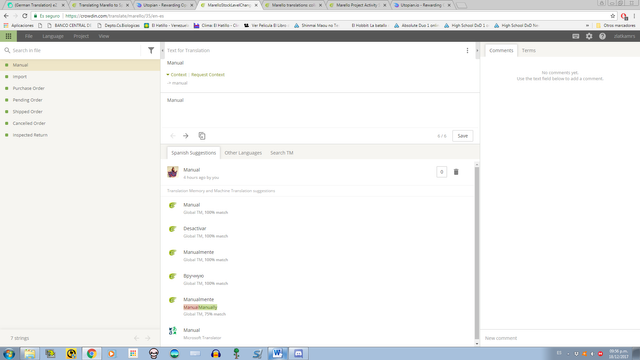
Task: Open keyboard shortcuts icon in header
Action: coord(576,36)
